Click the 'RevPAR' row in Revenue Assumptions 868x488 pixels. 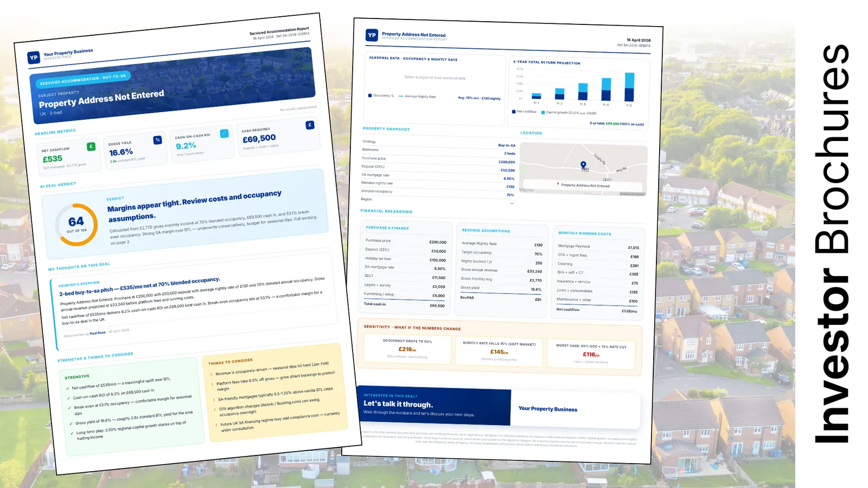click(501, 298)
